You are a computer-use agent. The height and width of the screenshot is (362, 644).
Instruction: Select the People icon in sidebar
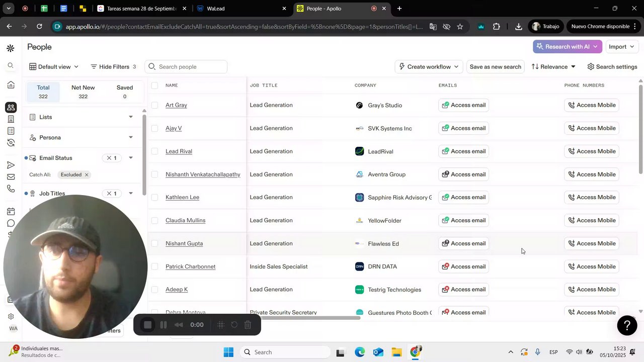click(11, 107)
